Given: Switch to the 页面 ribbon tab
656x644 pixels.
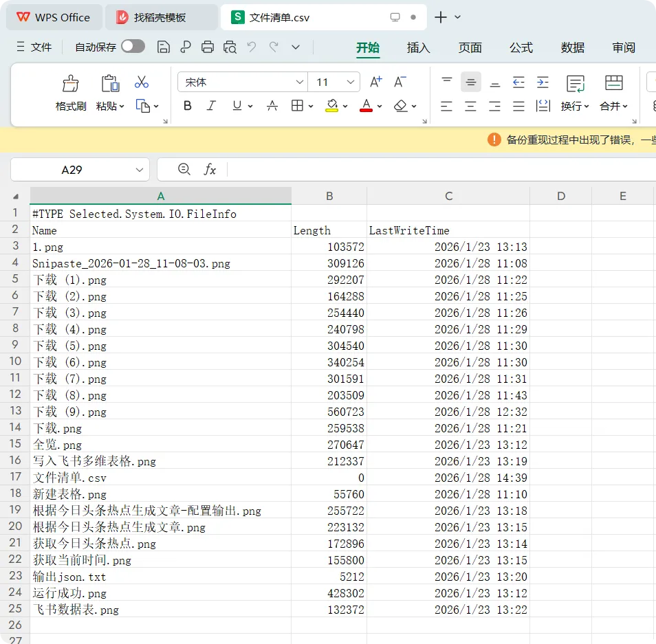Looking at the screenshot, I should pos(470,47).
